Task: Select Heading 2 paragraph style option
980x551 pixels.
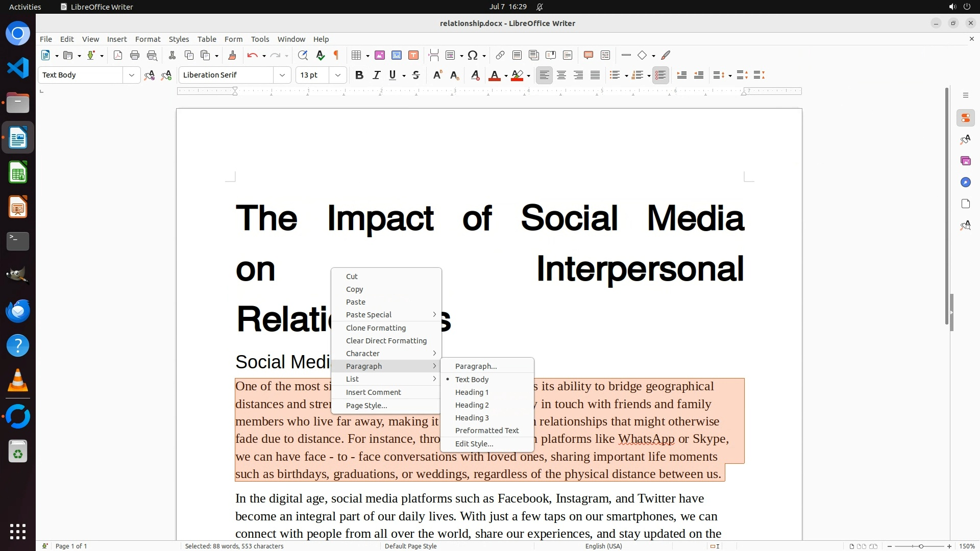Action: pyautogui.click(x=472, y=405)
